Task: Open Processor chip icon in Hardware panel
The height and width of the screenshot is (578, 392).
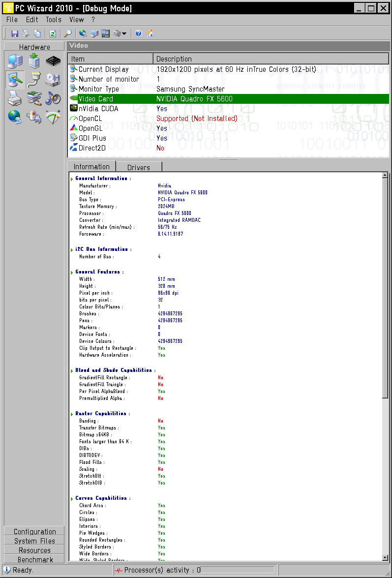Action: (x=53, y=61)
